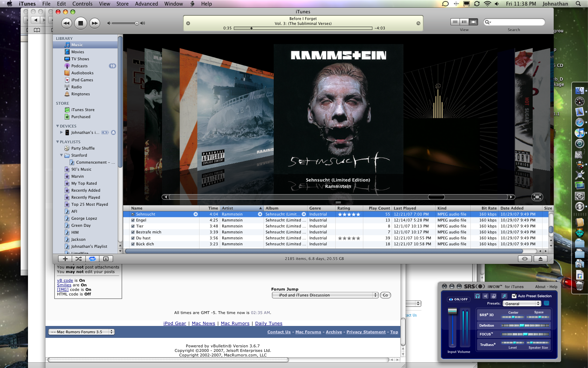The width and height of the screenshot is (588, 368).
Task: Expand Johnathan's iPod device tree
Action: click(62, 132)
